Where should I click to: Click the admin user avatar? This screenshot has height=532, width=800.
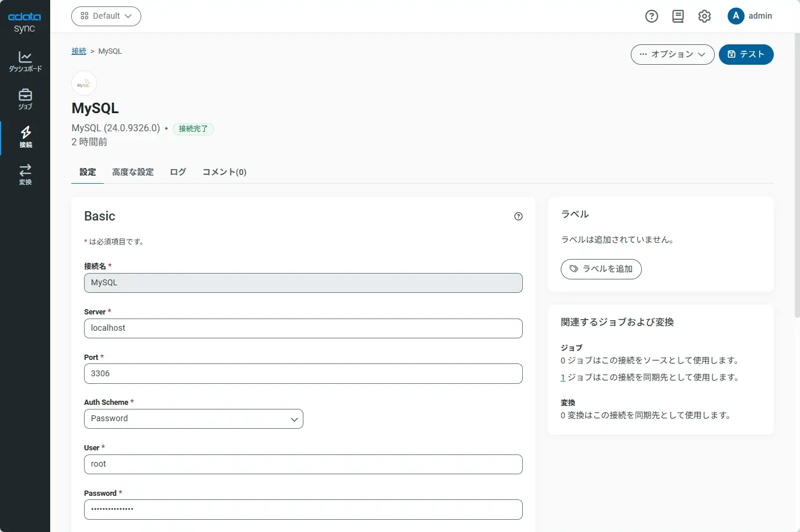(x=736, y=16)
